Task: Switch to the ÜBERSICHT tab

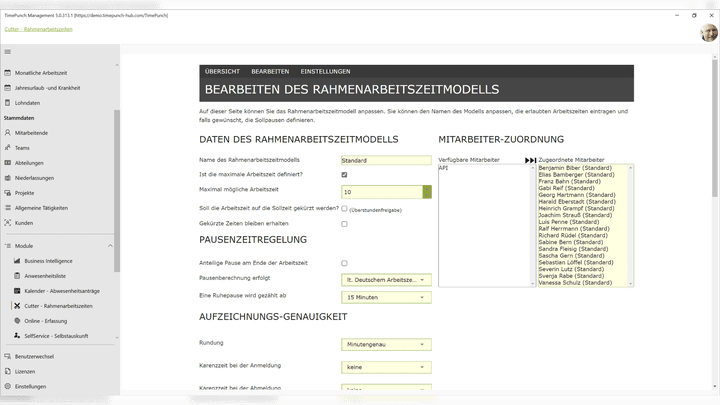Action: click(222, 72)
